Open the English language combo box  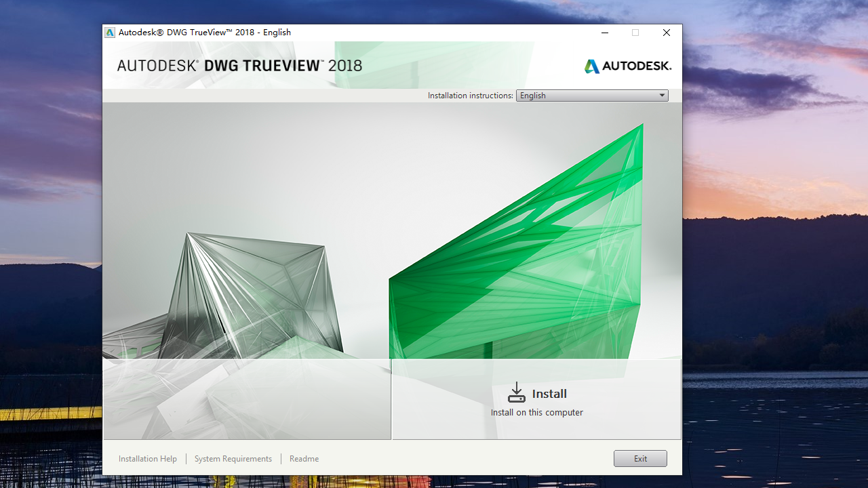591,95
